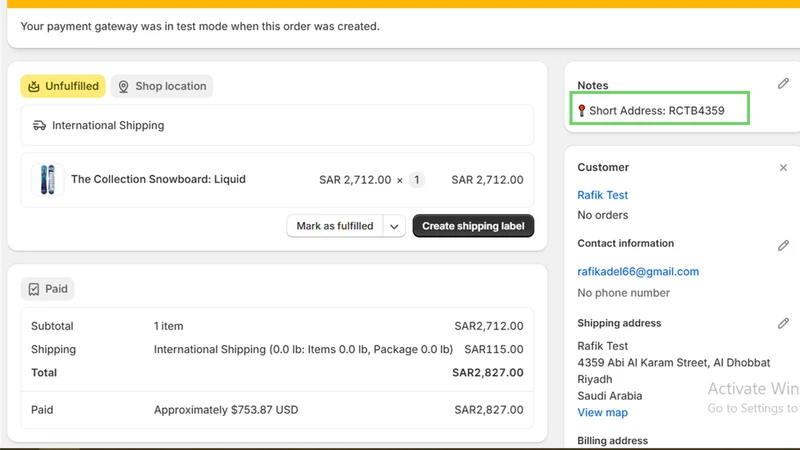
Task: Select the test mode payment gateway message
Action: click(200, 26)
